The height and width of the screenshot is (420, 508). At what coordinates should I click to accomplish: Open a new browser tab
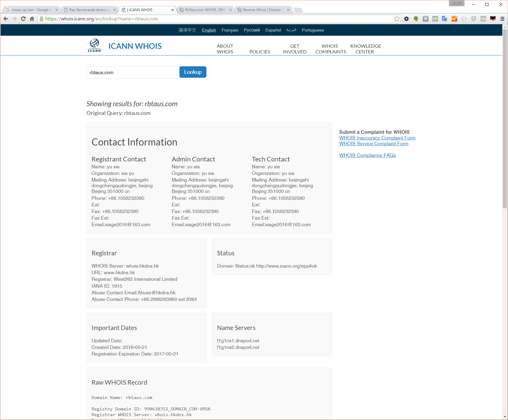tap(298, 10)
